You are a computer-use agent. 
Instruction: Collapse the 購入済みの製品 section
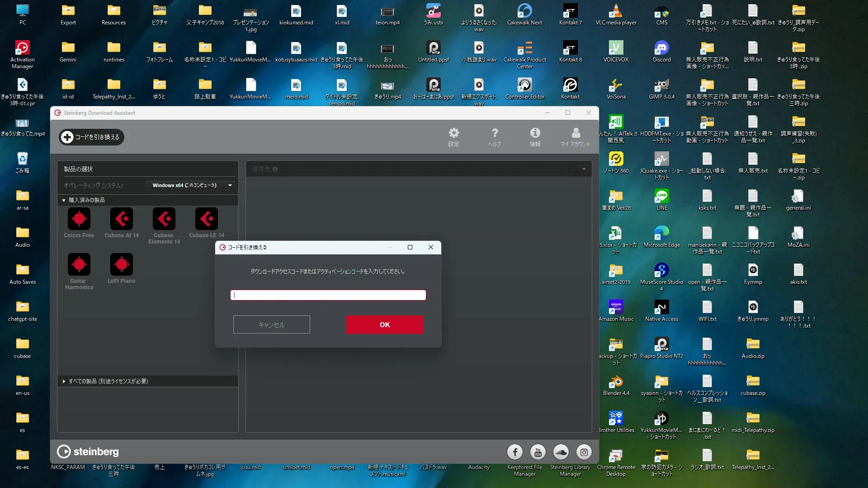64,200
